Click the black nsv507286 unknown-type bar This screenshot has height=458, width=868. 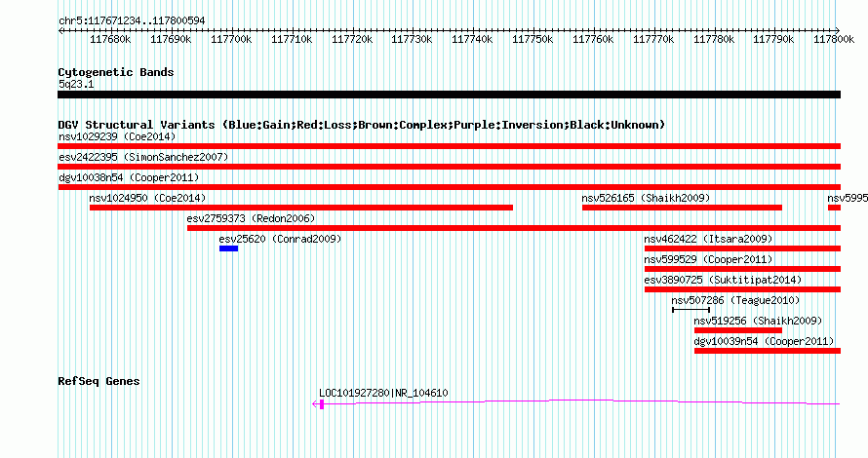point(690,310)
